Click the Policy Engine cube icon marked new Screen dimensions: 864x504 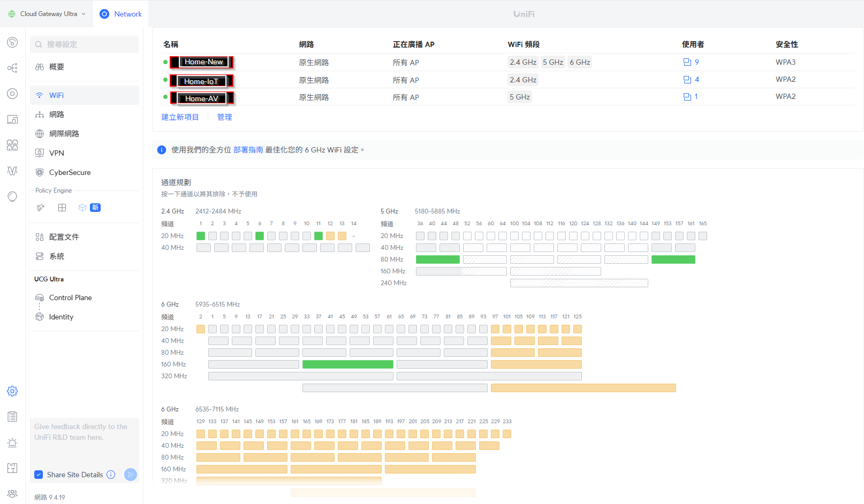point(82,208)
